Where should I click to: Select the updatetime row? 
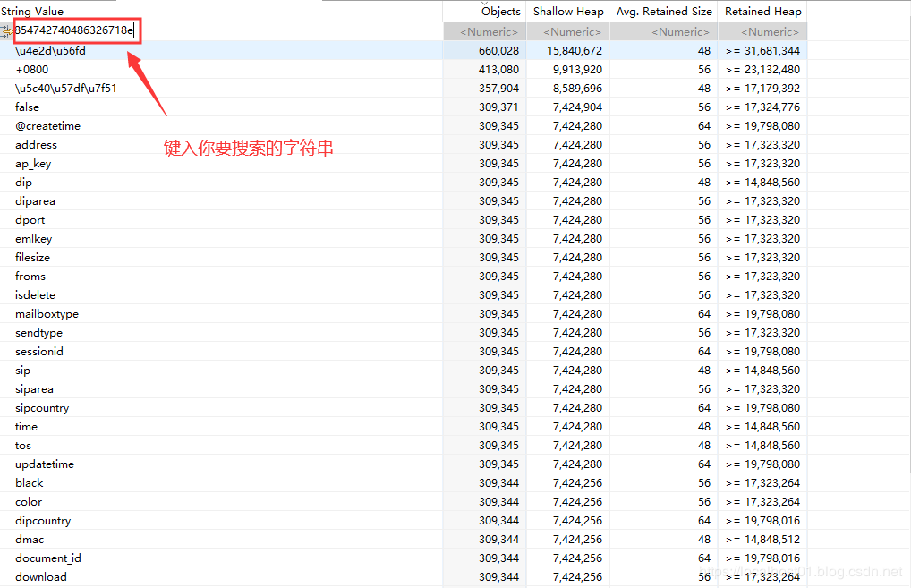pyautogui.click(x=45, y=464)
